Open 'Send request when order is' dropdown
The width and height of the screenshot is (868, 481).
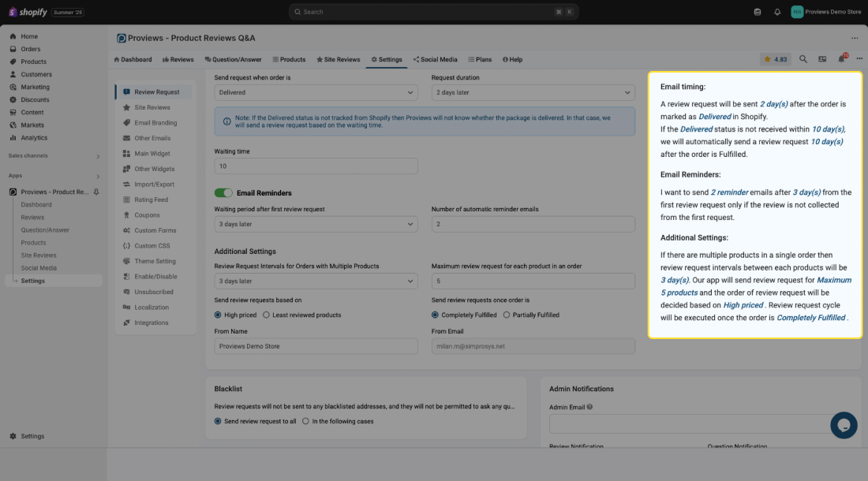(x=316, y=92)
